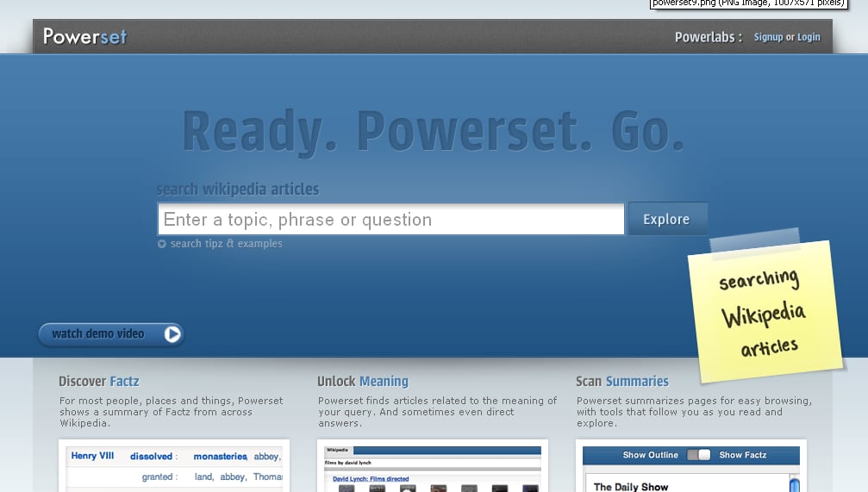
Task: Click The Daily Show title
Action: click(x=630, y=487)
